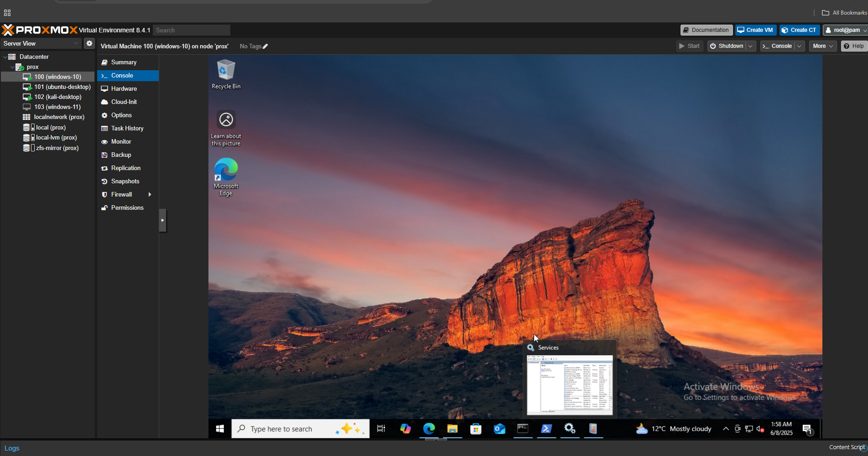The height and width of the screenshot is (456, 868).
Task: Open PowerShell from the taskbar
Action: tap(546, 429)
